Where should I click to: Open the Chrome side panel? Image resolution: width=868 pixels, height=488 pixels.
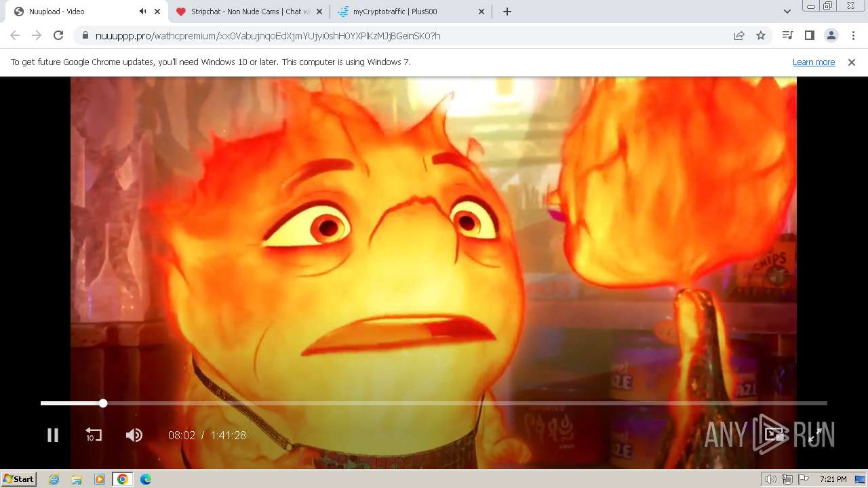tap(809, 35)
